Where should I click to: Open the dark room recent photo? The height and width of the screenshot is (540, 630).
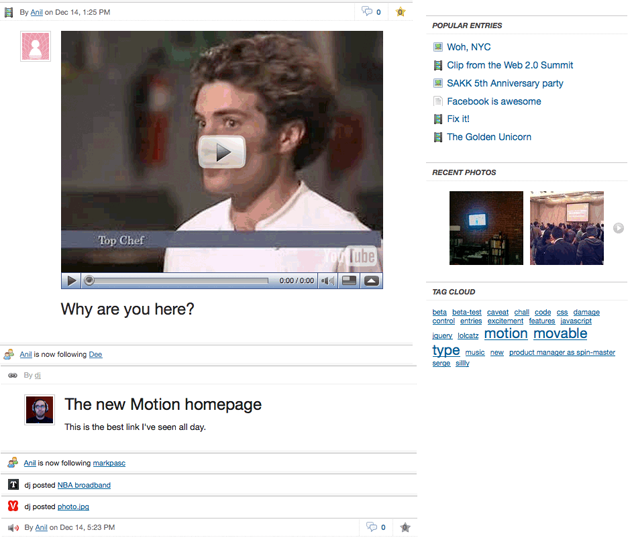point(486,228)
